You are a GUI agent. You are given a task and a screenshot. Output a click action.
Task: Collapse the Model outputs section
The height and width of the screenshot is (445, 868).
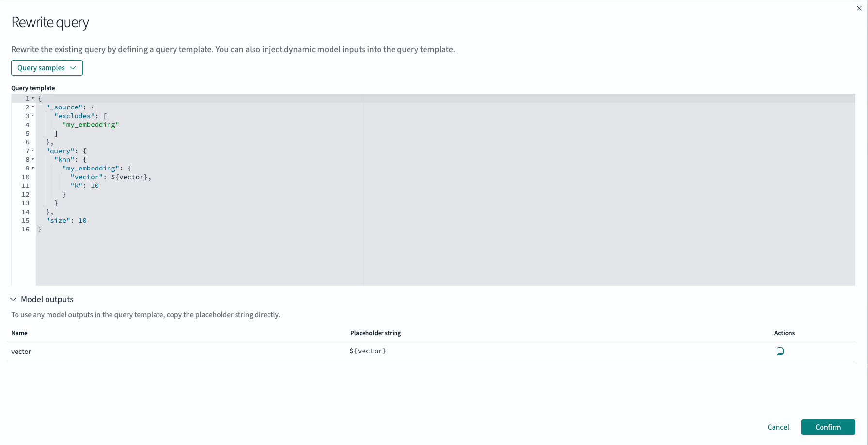point(13,299)
